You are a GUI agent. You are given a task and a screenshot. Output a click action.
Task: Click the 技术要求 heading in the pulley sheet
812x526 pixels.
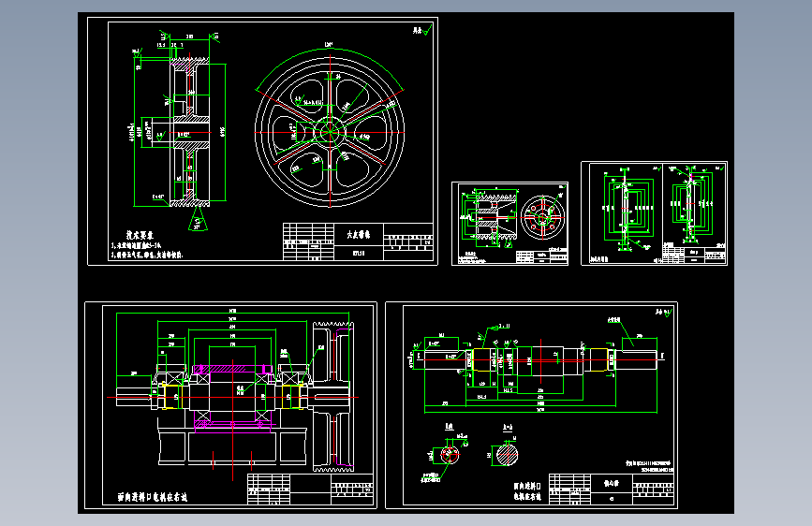140,235
